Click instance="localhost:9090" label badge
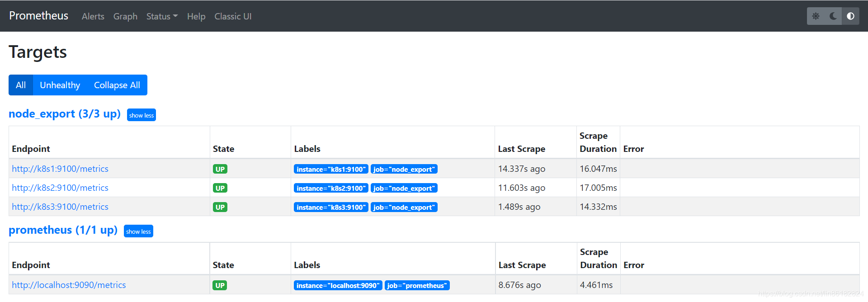 pyautogui.click(x=338, y=285)
